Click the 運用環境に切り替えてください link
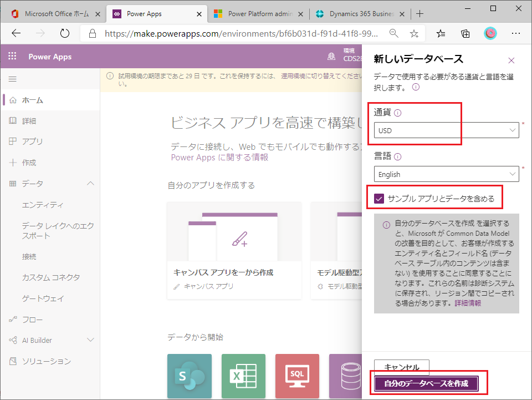Image resolution: width=532 pixels, height=400 pixels. (x=321, y=76)
